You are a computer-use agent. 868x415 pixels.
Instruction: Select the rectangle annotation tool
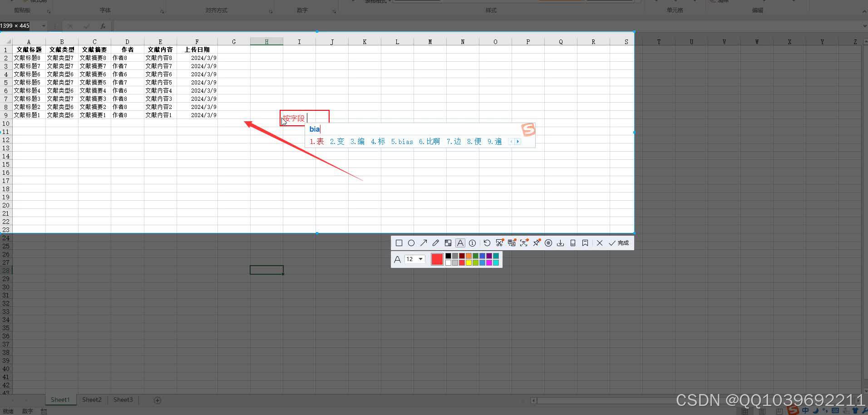pyautogui.click(x=399, y=243)
